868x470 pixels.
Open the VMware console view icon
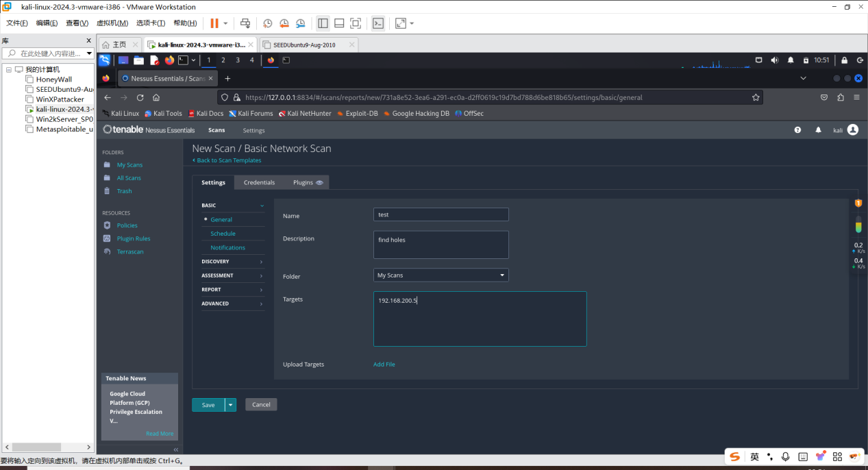point(378,23)
